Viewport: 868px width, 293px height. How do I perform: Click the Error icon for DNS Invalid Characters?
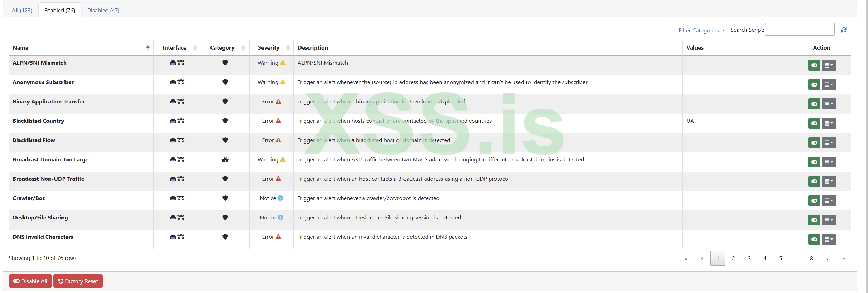tap(278, 237)
